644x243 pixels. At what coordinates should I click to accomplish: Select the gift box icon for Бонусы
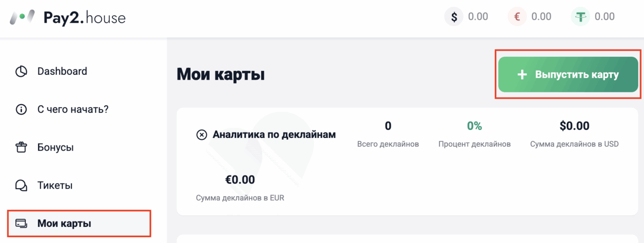coord(21,147)
